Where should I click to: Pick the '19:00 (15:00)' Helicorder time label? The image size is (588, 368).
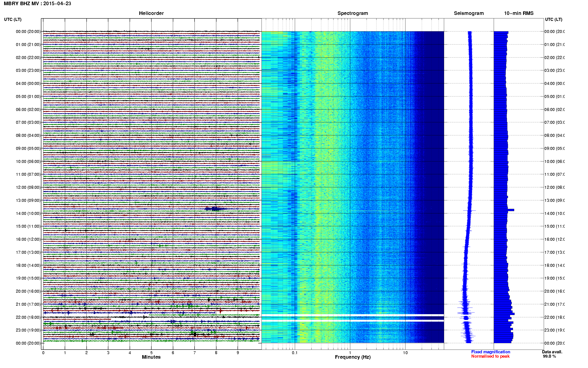tap(28, 278)
